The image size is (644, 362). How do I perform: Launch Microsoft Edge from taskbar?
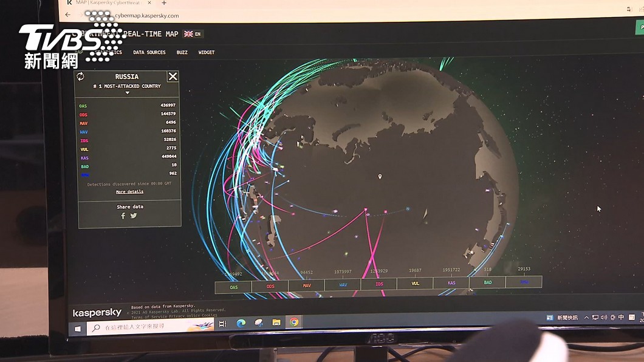(x=241, y=323)
